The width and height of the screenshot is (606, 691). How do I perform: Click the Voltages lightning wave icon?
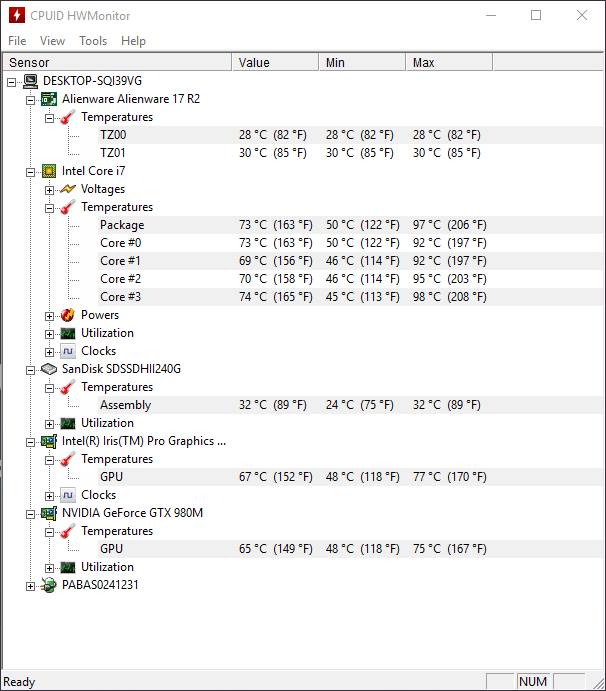coord(68,189)
